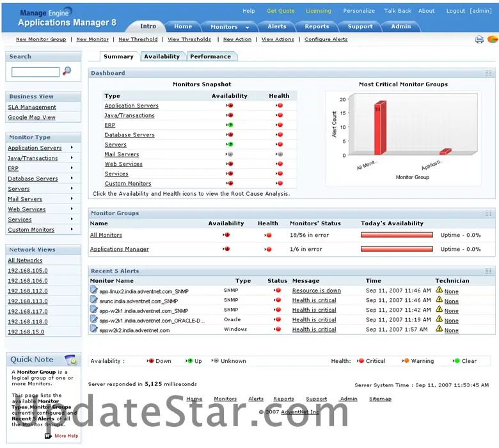Click Applications Manager today's availability bar
This screenshot has height=448, width=499.
click(x=397, y=249)
